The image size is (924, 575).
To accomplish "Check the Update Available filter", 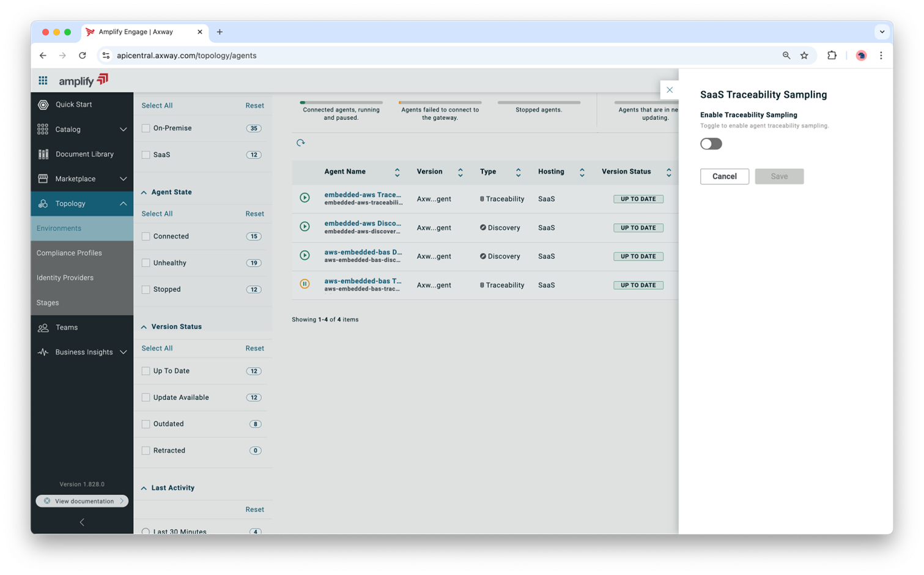I will [x=146, y=398].
